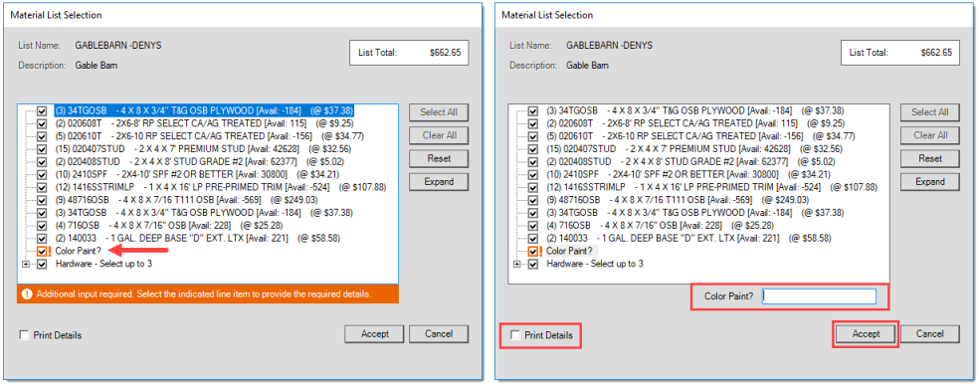Enable Print Details checkbox in left dialog
980x388 pixels.
(x=24, y=335)
